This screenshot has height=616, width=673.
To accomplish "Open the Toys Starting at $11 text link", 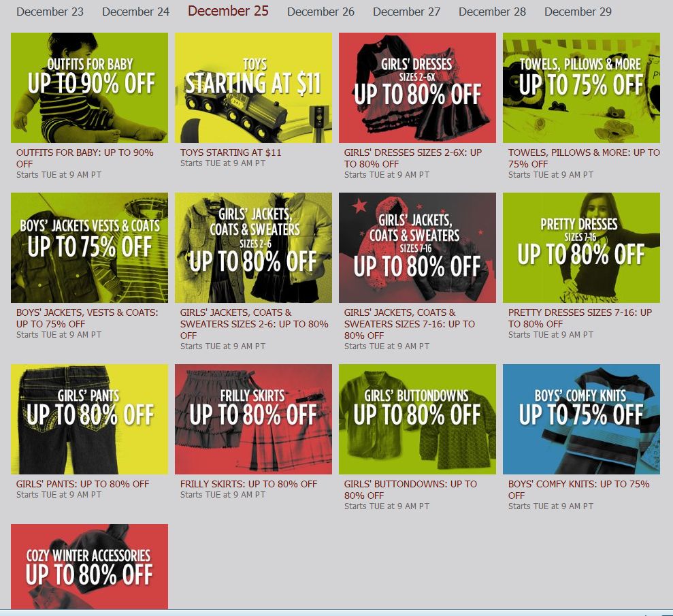I will (x=231, y=152).
